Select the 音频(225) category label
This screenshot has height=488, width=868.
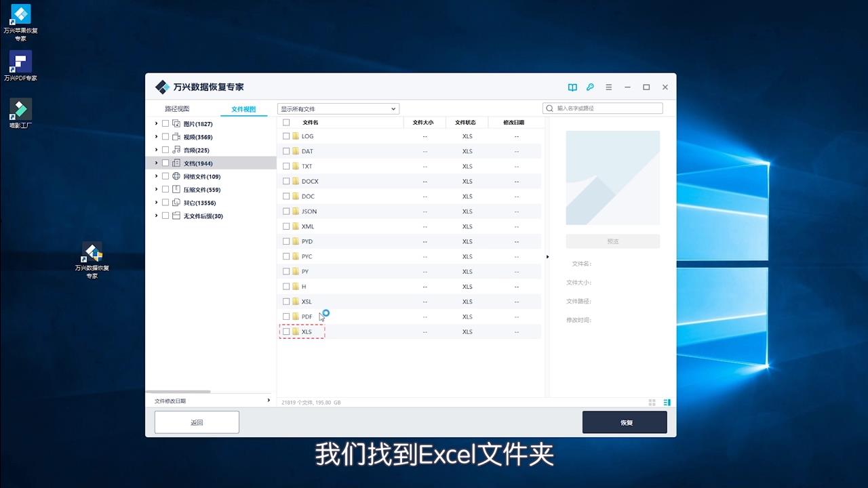[x=197, y=150]
